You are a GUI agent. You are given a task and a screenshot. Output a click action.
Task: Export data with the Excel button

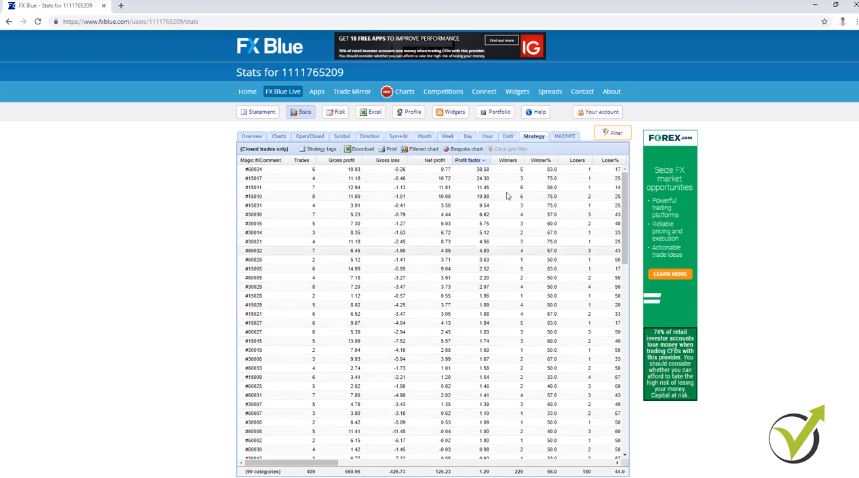pyautogui.click(x=370, y=112)
